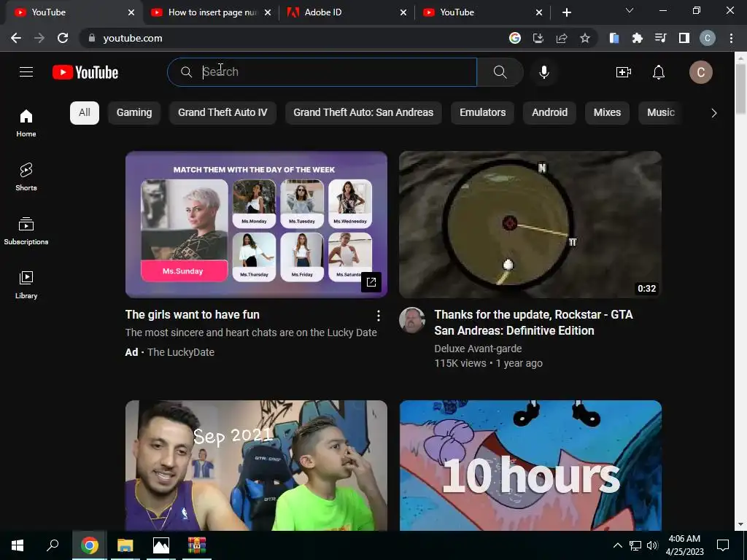The height and width of the screenshot is (560, 747).
Task: Select the Emulators chip
Action: pyautogui.click(x=483, y=113)
